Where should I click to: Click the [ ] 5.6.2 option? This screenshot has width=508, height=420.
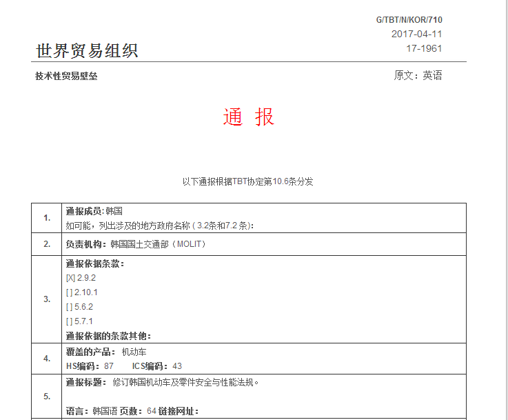tap(79, 307)
